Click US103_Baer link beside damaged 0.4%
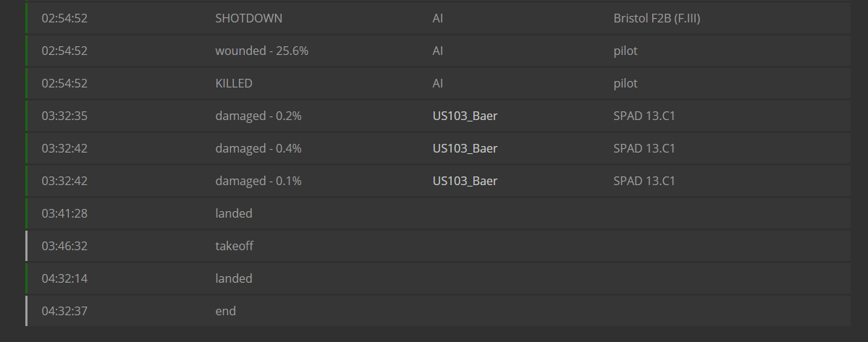 point(465,148)
